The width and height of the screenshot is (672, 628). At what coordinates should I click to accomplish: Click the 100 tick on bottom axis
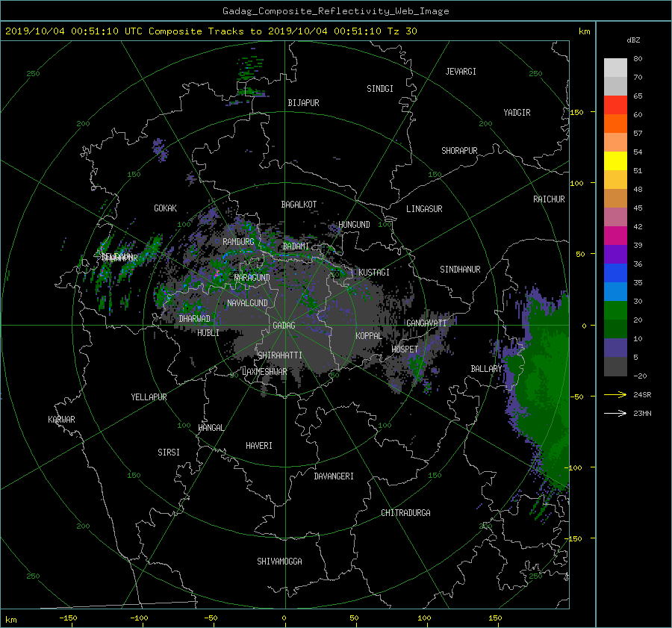tap(424, 618)
